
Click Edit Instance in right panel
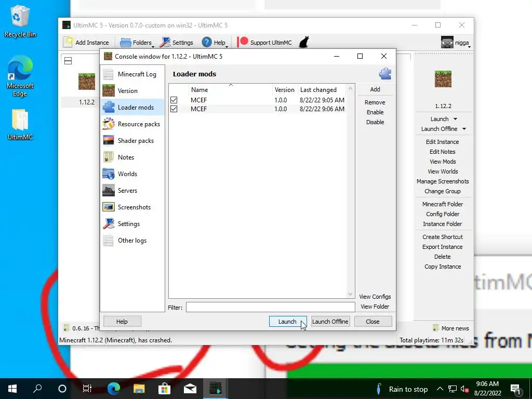click(443, 142)
